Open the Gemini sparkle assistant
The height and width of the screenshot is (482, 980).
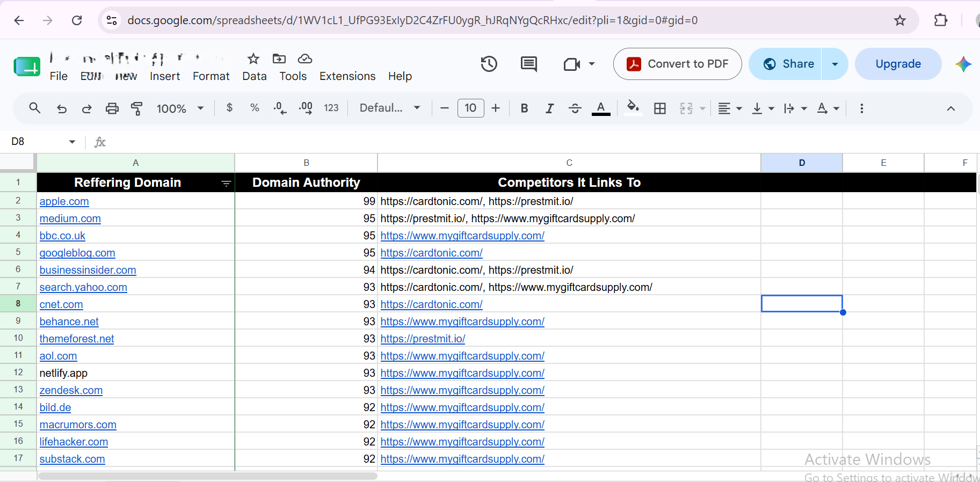pyautogui.click(x=963, y=64)
